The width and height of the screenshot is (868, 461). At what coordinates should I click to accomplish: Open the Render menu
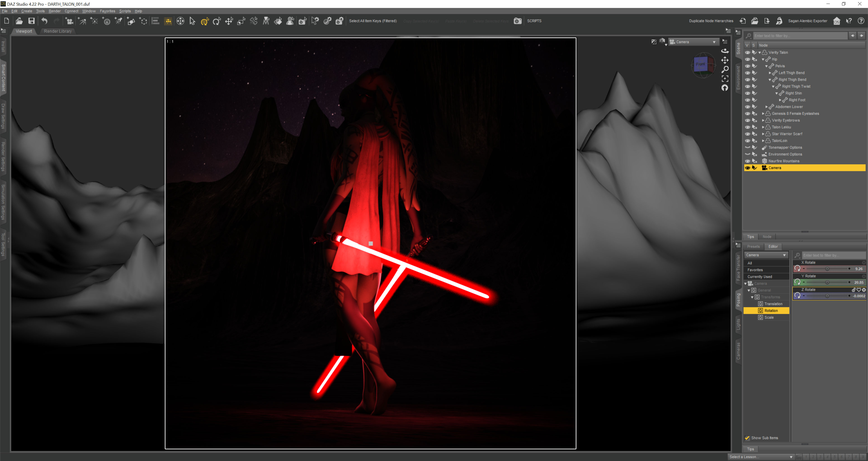click(x=54, y=11)
